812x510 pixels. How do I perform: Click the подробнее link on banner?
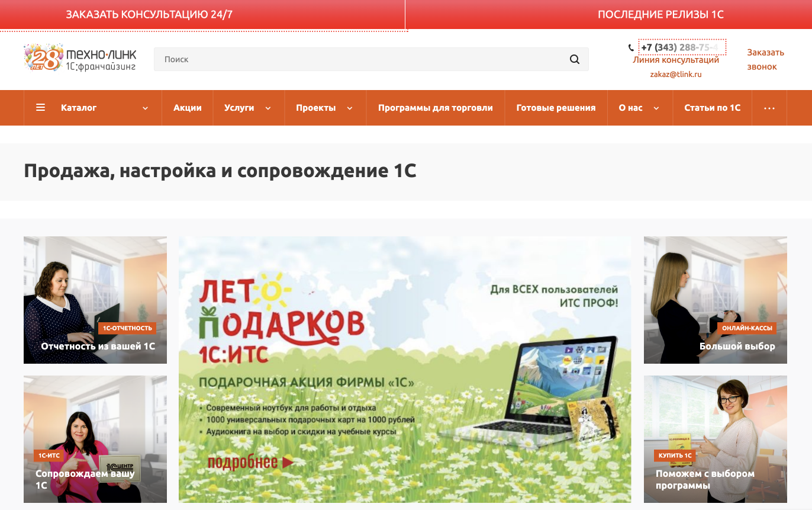coord(250,462)
